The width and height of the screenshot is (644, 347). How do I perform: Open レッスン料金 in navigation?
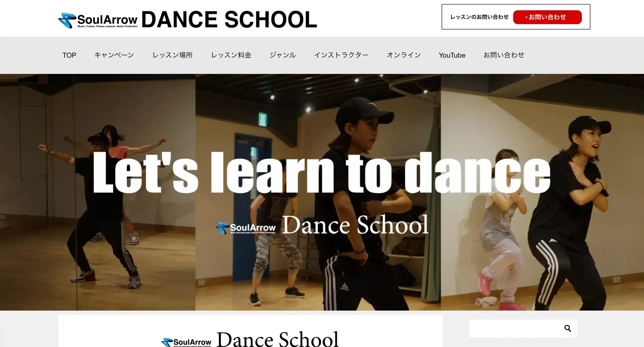(x=231, y=55)
